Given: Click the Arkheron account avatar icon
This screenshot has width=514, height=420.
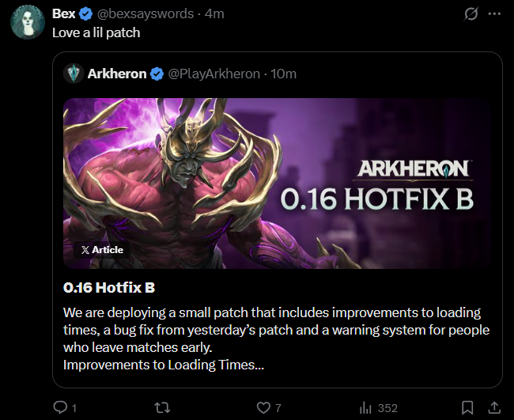Looking at the screenshot, I should (74, 74).
